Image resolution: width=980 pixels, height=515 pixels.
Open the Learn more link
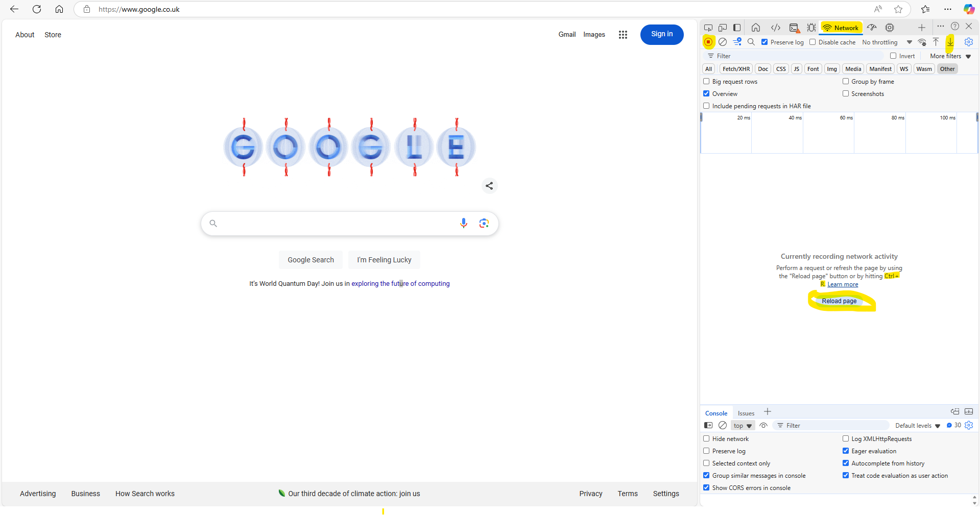(843, 284)
